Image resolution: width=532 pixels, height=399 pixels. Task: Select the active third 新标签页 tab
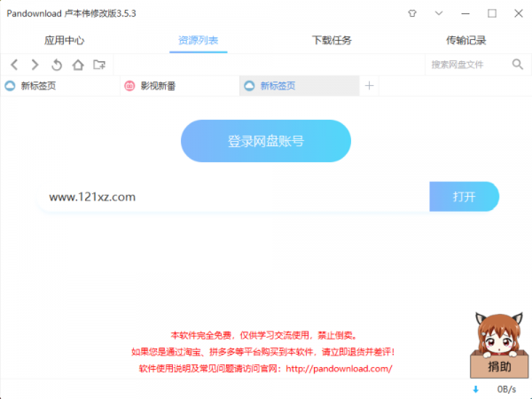(x=300, y=86)
